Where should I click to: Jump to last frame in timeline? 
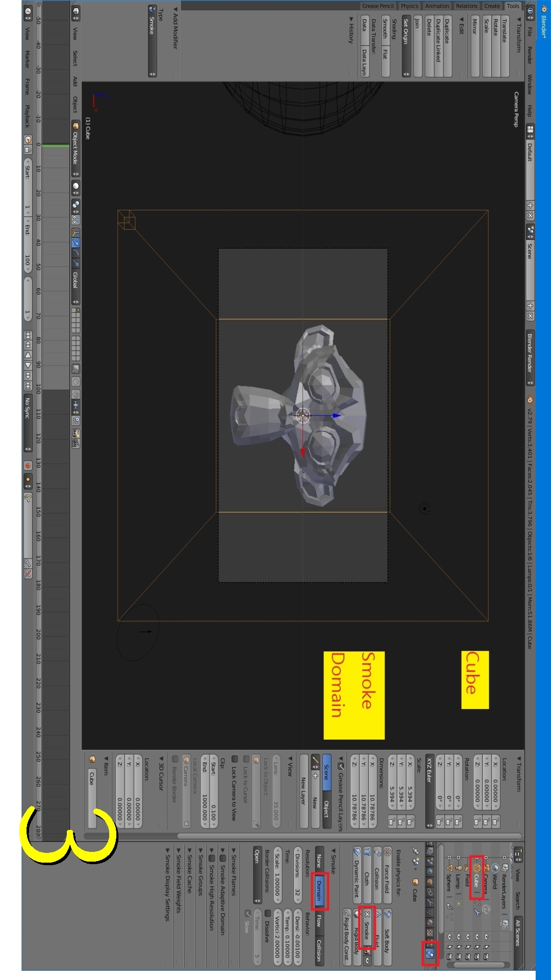[x=28, y=385]
